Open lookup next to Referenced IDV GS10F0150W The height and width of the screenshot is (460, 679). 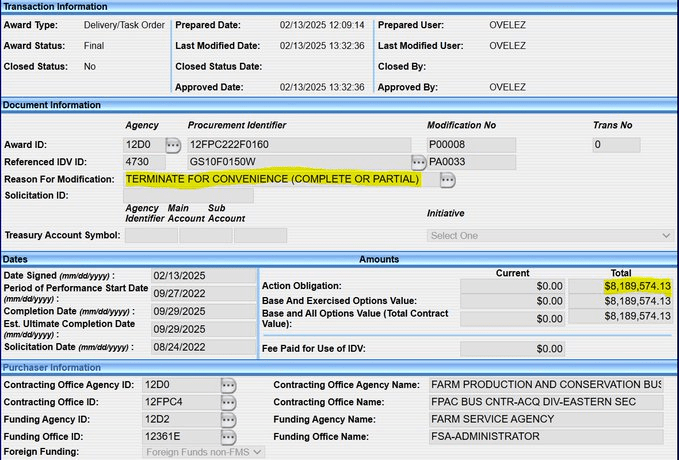(x=419, y=162)
